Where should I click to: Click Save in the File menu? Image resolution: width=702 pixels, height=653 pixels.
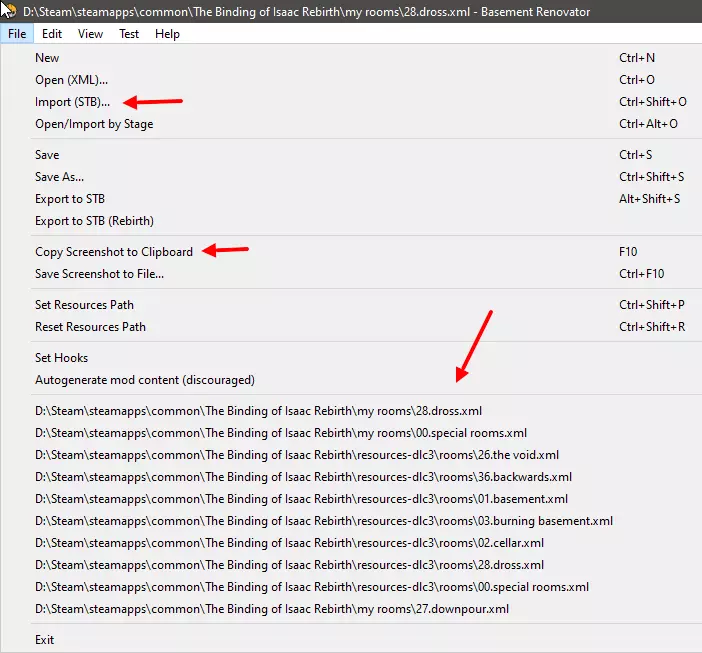pos(351,154)
